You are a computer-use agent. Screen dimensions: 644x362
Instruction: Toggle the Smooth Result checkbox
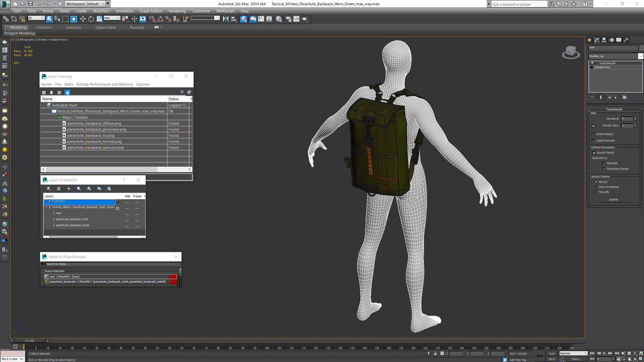[x=594, y=153]
